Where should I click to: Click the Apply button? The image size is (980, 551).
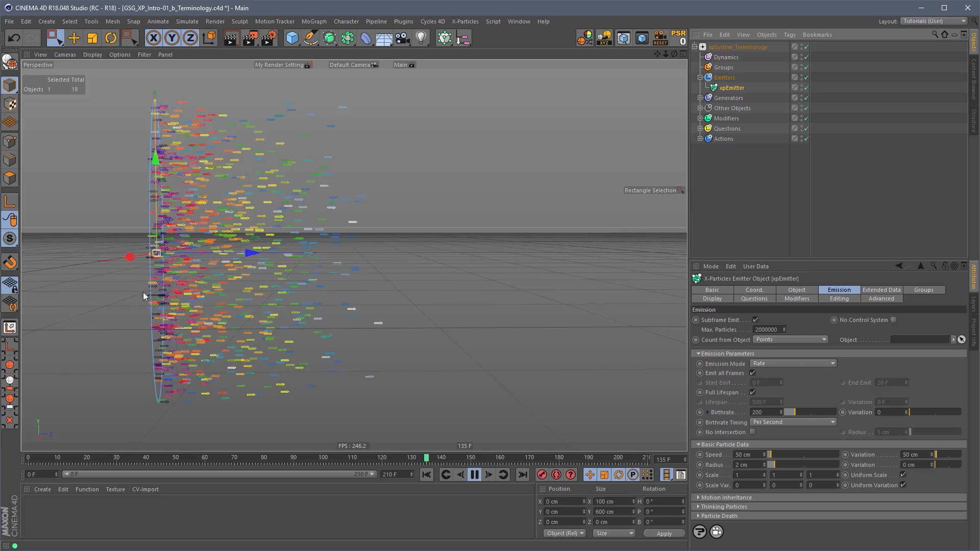click(x=664, y=534)
